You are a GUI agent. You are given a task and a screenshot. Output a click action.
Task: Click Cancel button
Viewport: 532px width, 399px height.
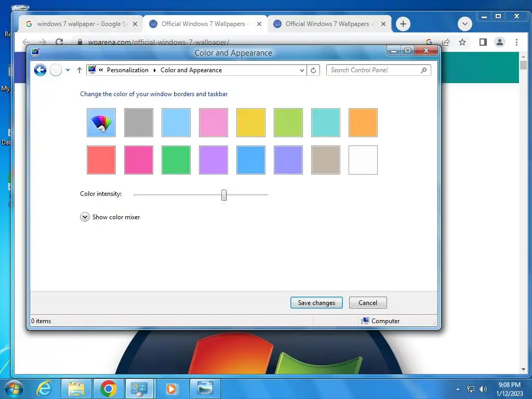pyautogui.click(x=368, y=303)
